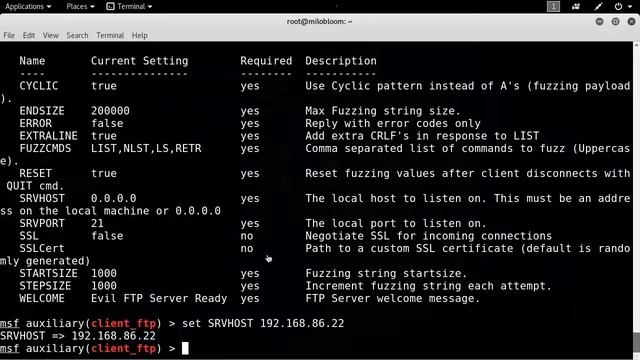Close the terminal window
Viewport: 640px width, 360px height.
pos(631,21)
